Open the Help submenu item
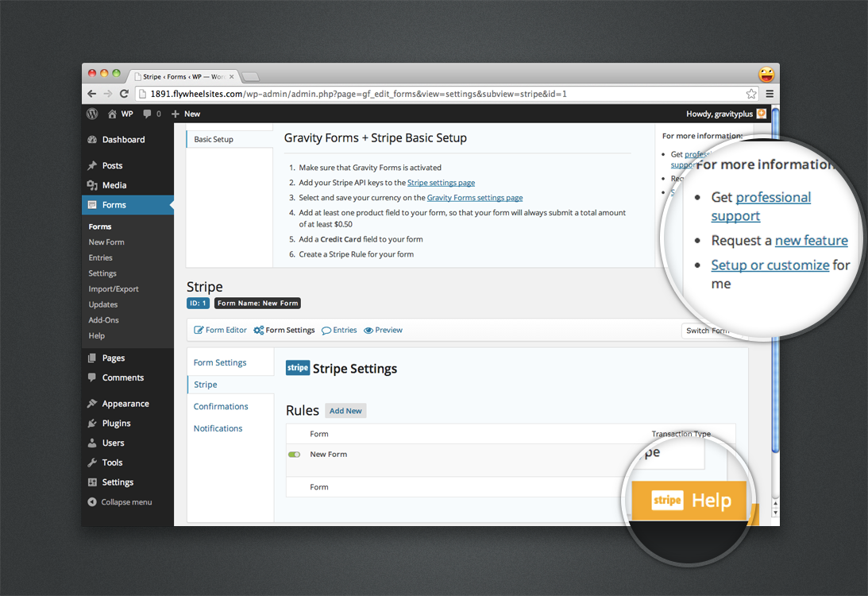 point(96,335)
